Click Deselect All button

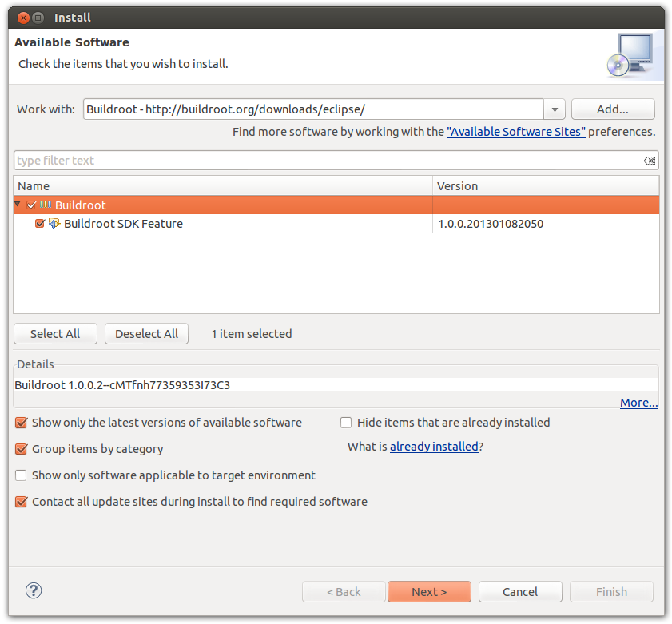point(146,334)
